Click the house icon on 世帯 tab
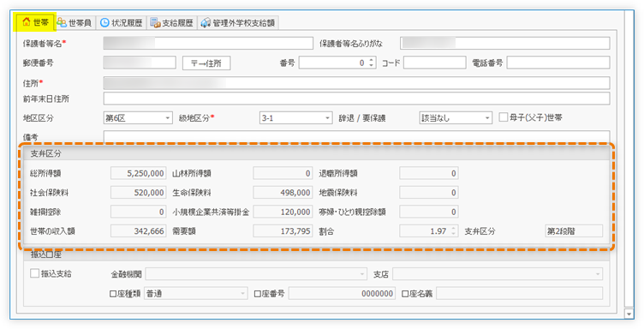Screen dimensions: 644x329 pos(27,22)
